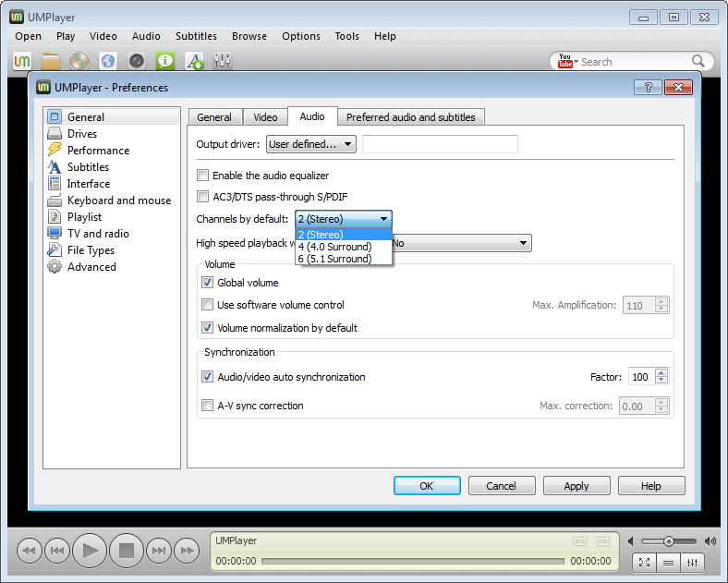728x583 pixels.
Task: Show playlist via list icon
Action: coord(669,563)
